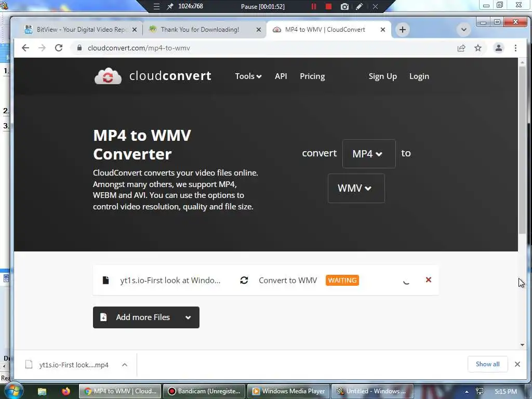The image size is (532, 399).
Task: Pause the Bandicam recording
Action: (313, 6)
